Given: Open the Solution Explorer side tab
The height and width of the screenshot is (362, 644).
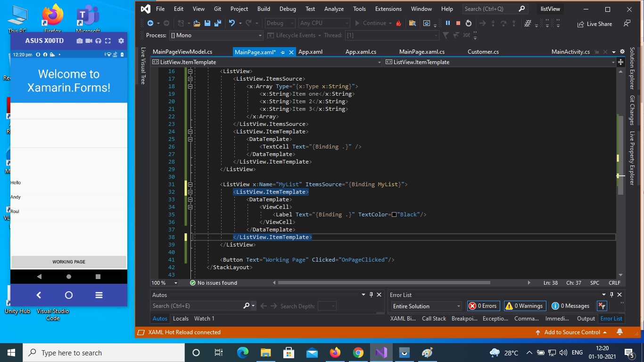Looking at the screenshot, I should point(632,68).
